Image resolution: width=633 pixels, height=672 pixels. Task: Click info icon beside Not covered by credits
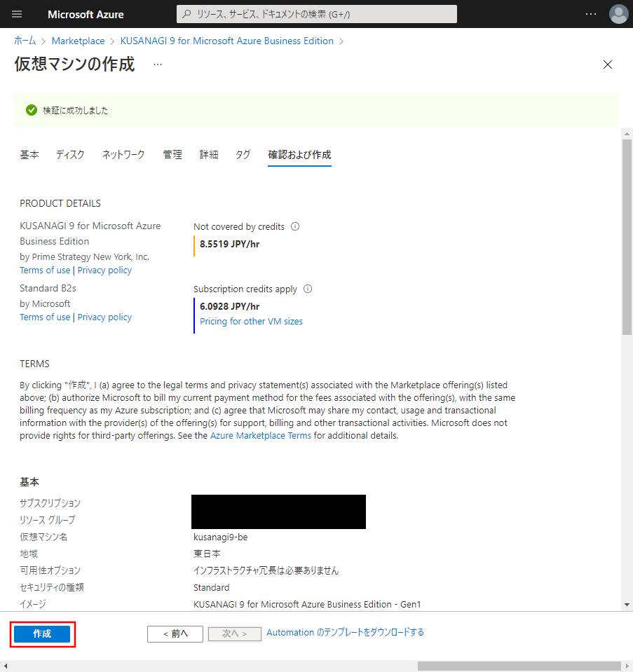pos(295,226)
